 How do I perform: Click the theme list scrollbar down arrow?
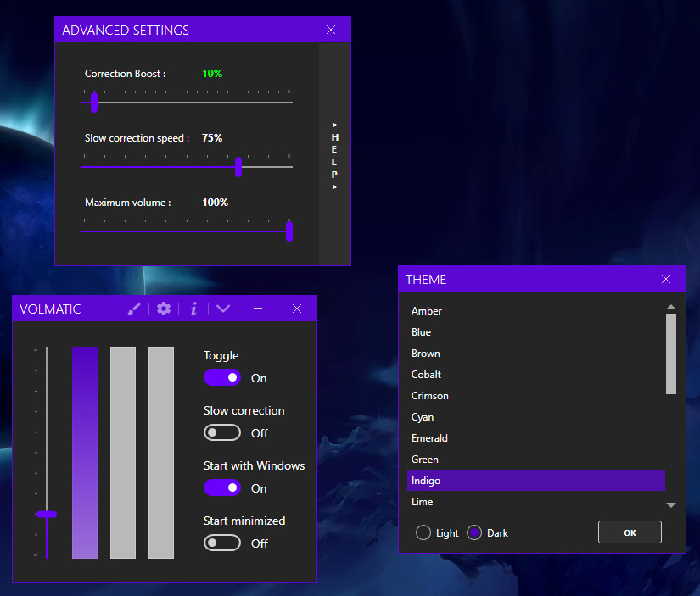point(670,504)
